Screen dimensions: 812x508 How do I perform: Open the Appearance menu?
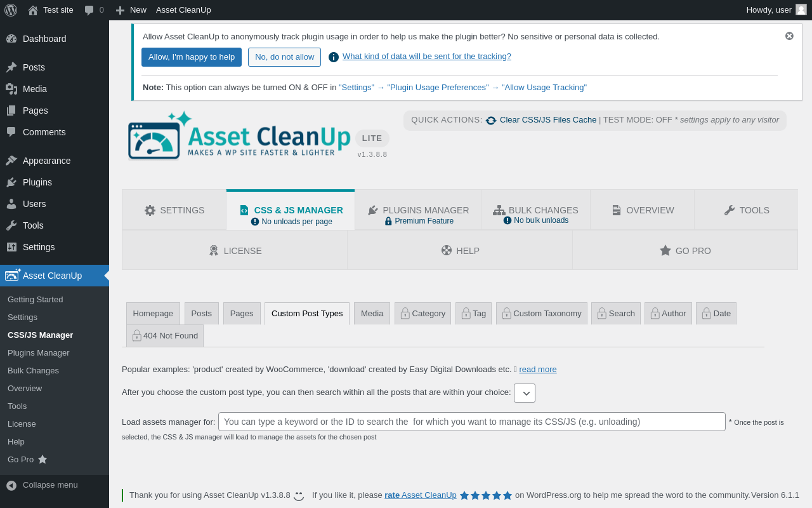point(55,161)
